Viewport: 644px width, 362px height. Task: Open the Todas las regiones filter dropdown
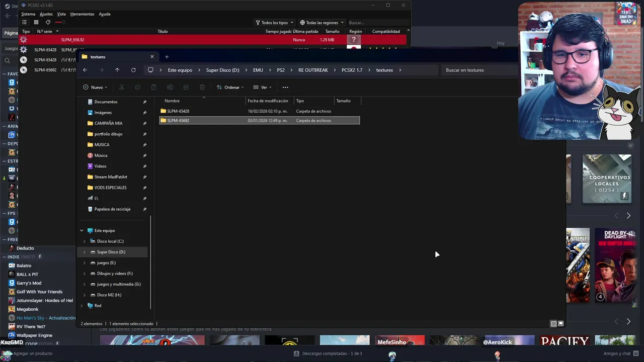point(322,23)
